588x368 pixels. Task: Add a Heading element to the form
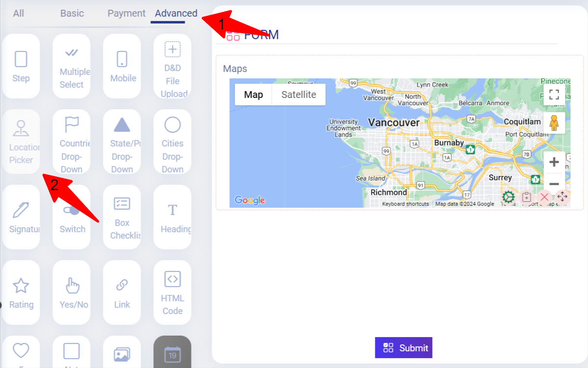coord(172,217)
